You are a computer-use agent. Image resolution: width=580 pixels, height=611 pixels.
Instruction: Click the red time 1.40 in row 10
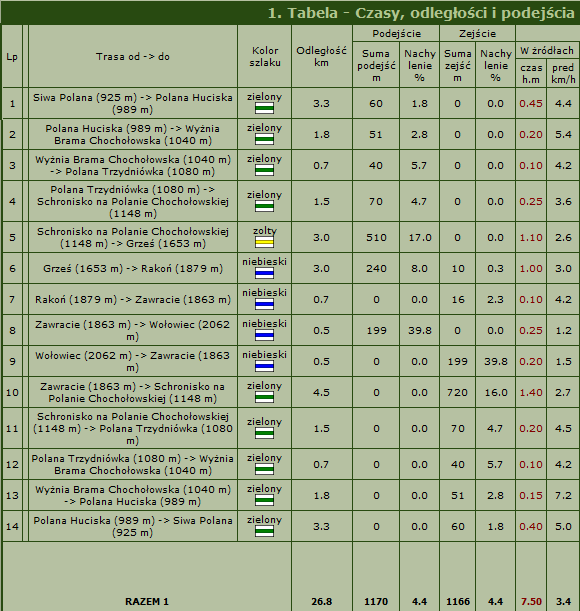click(x=531, y=392)
